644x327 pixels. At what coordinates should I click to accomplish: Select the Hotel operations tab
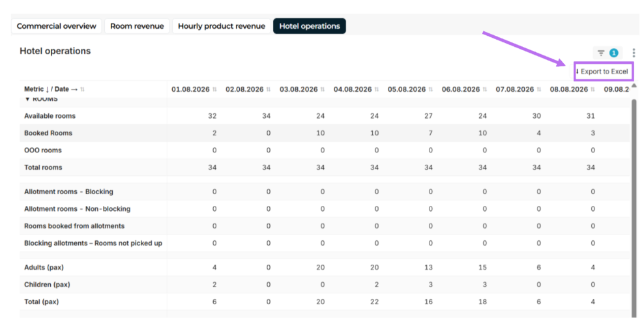pyautogui.click(x=309, y=26)
